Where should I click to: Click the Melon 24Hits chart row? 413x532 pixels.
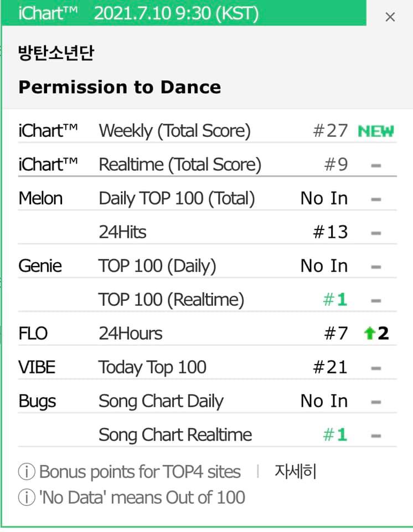click(x=122, y=232)
